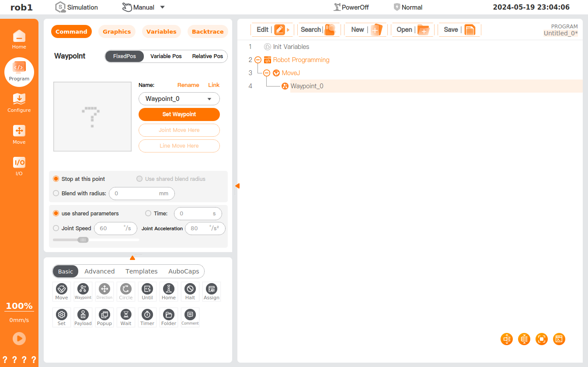Select the Joint Speed radio button
This screenshot has height=367, width=588.
[56, 228]
